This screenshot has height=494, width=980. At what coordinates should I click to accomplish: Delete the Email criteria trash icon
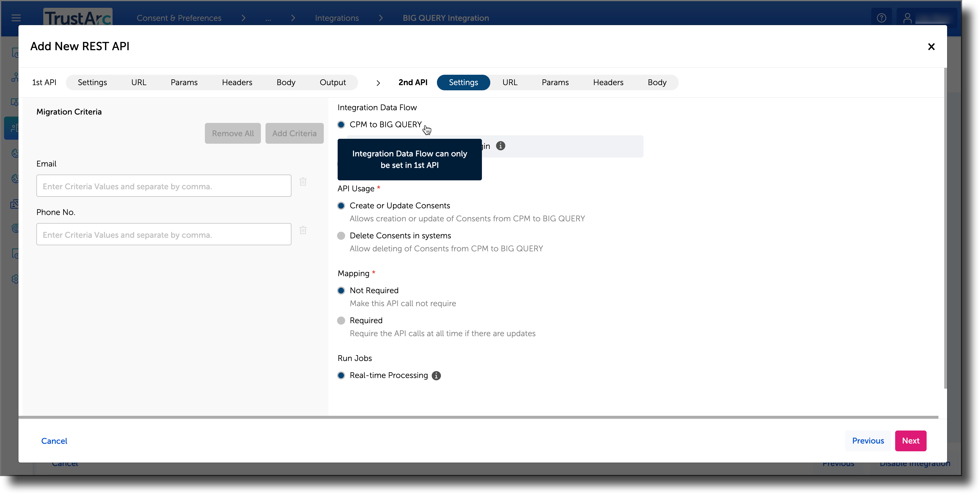click(303, 182)
